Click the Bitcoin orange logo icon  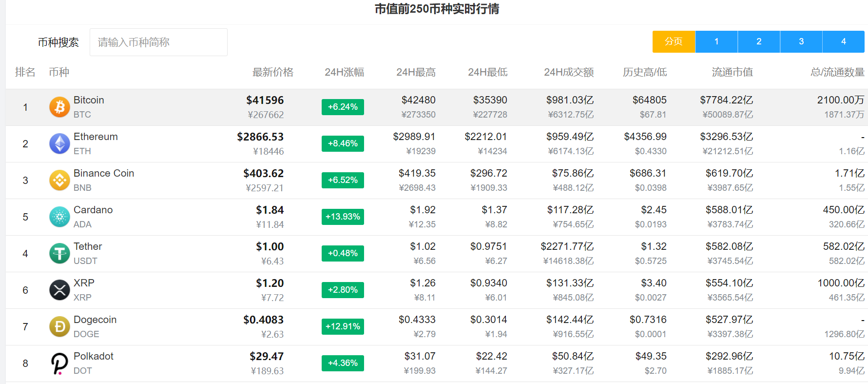pos(59,107)
